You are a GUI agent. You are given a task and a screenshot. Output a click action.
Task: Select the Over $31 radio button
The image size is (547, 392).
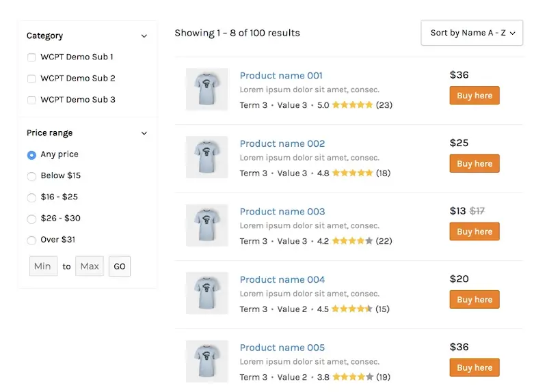point(31,240)
